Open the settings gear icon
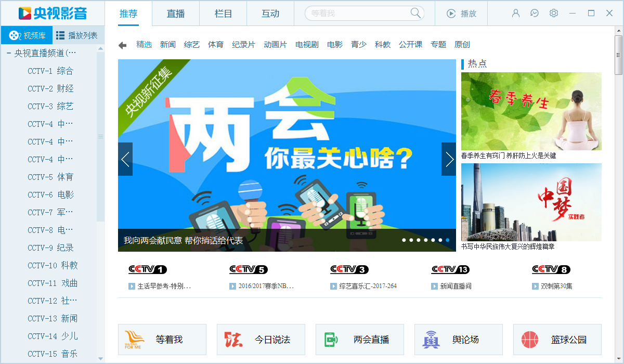624x364 pixels. pyautogui.click(x=554, y=13)
